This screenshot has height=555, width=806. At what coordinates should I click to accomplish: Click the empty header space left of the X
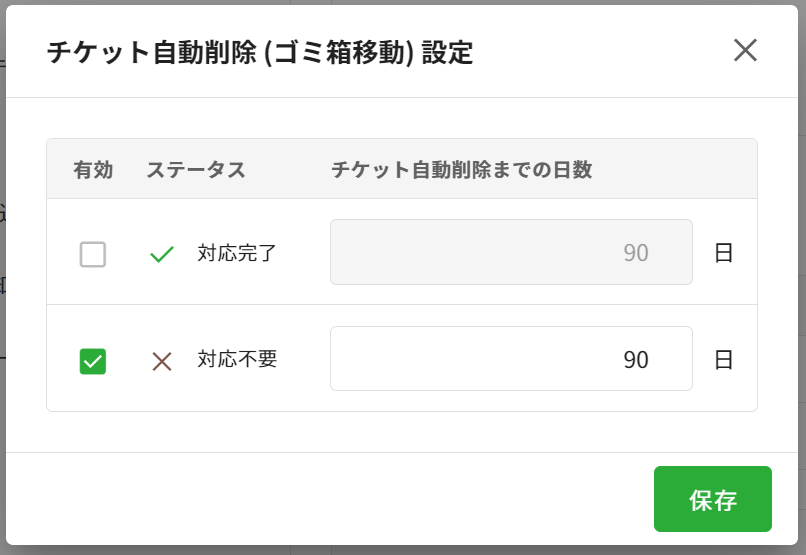(600, 52)
